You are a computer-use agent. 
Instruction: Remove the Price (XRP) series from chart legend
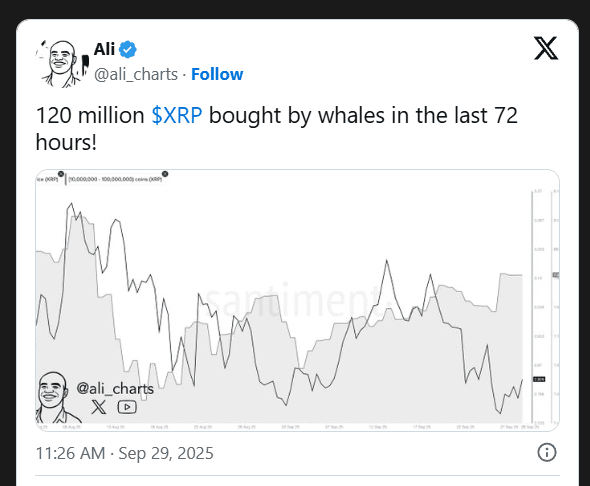tap(61, 174)
